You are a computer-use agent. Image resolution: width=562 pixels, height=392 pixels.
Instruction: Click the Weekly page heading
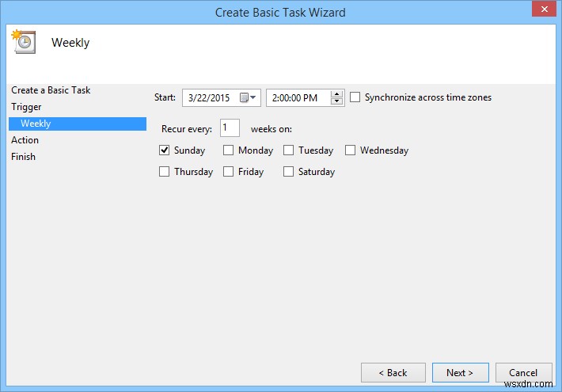pos(70,43)
